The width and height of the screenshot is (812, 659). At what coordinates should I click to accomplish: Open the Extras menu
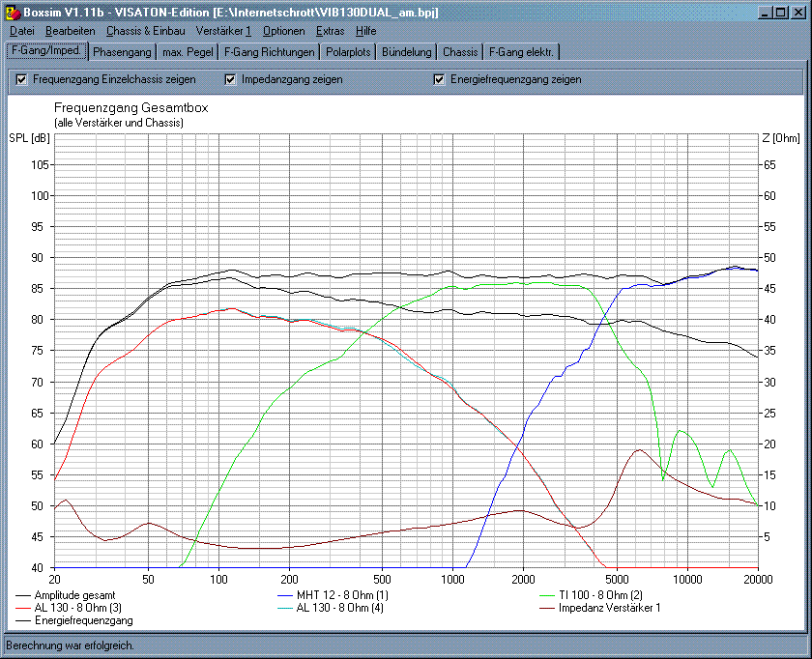(330, 31)
